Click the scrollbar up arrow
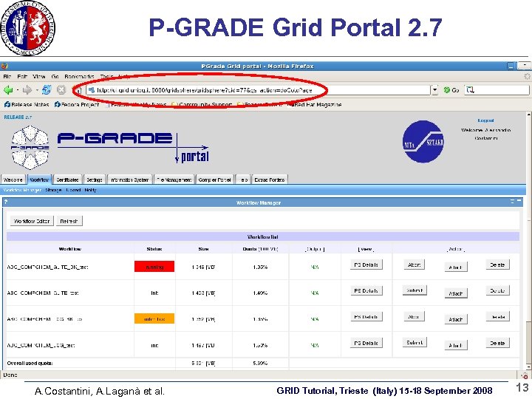Image resolution: width=532 pixels, height=399 pixels. click(529, 115)
